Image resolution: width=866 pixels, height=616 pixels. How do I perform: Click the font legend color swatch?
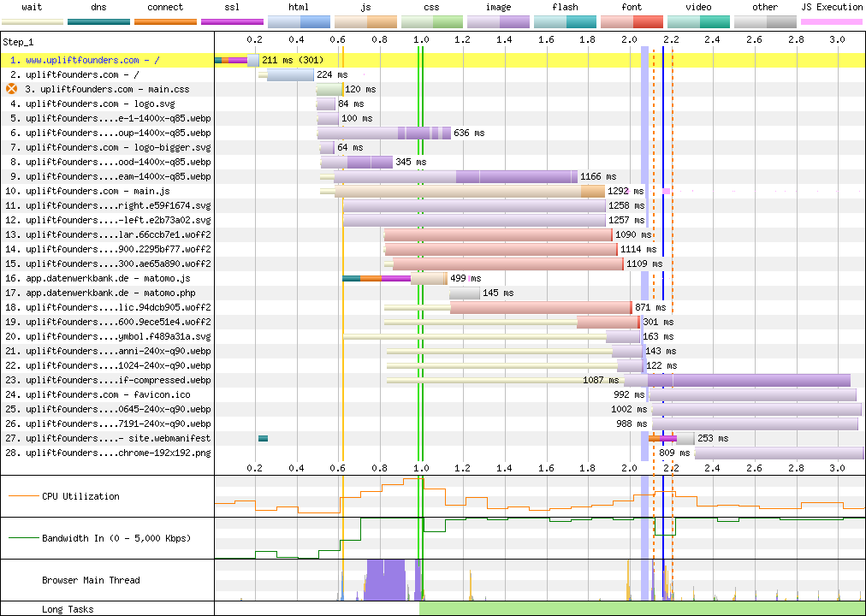point(632,22)
